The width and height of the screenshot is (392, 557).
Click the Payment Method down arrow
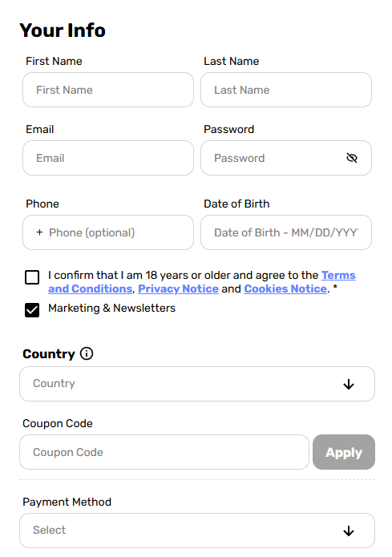pos(348,531)
